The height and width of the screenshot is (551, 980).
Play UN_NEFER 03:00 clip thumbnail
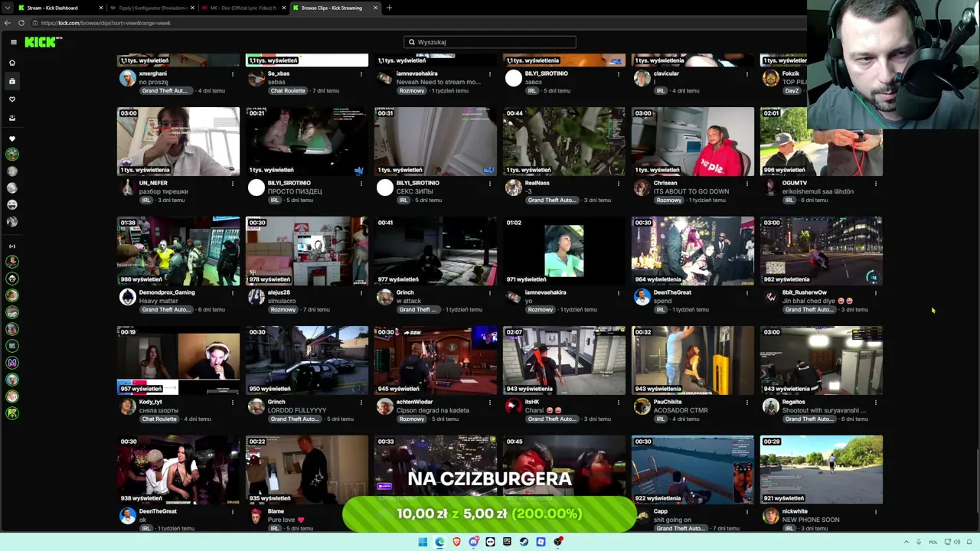pyautogui.click(x=178, y=142)
